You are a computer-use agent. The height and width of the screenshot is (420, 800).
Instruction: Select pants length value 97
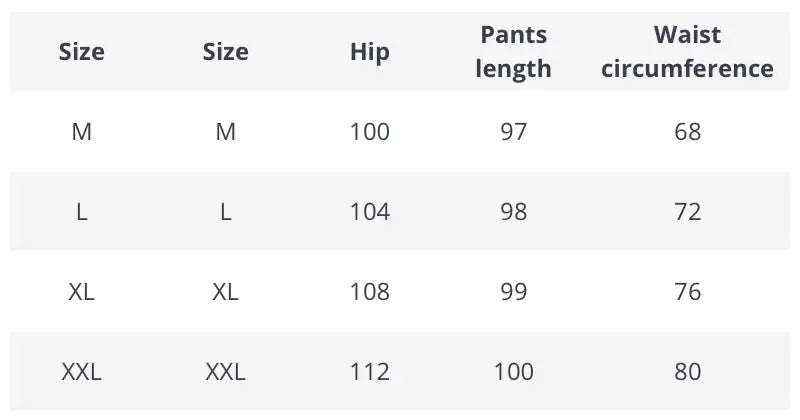pyautogui.click(x=513, y=131)
